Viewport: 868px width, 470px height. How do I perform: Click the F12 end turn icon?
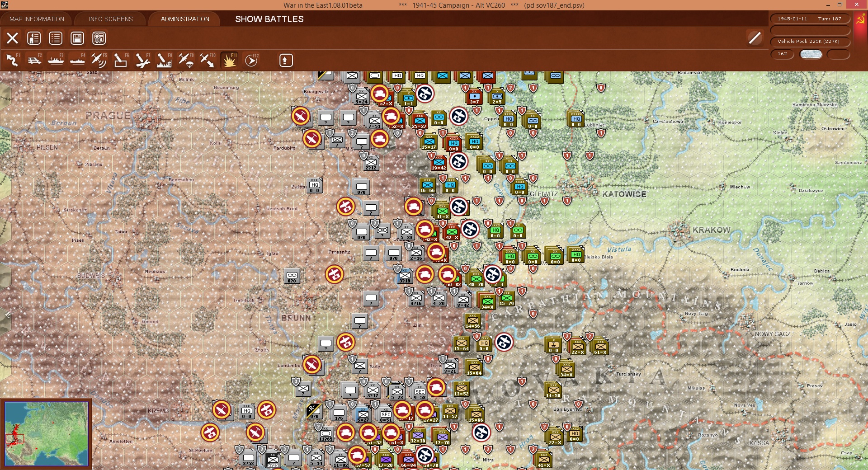click(251, 60)
